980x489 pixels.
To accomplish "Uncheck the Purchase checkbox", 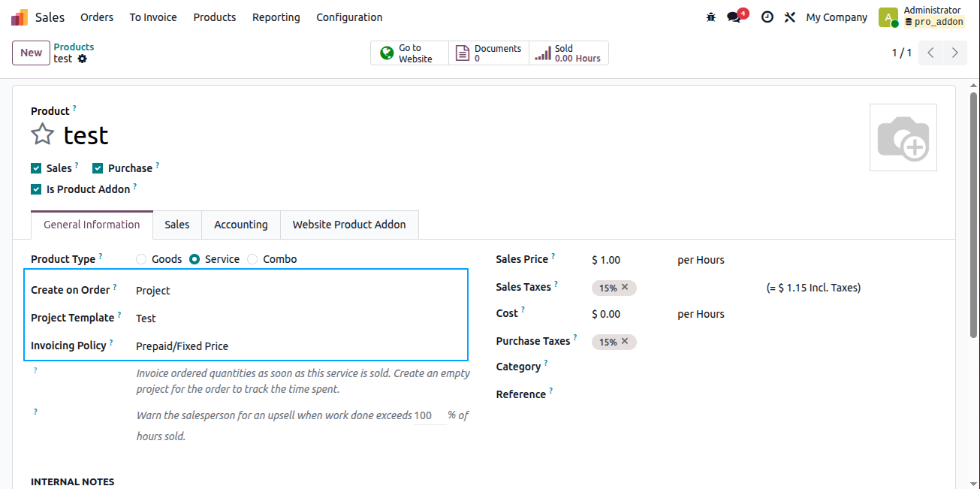I will 98,168.
